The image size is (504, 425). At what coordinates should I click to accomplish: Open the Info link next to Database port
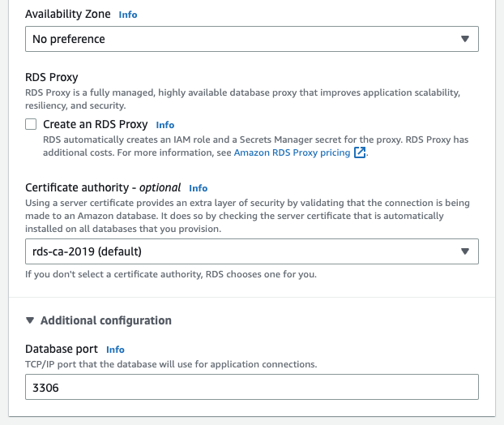115,350
